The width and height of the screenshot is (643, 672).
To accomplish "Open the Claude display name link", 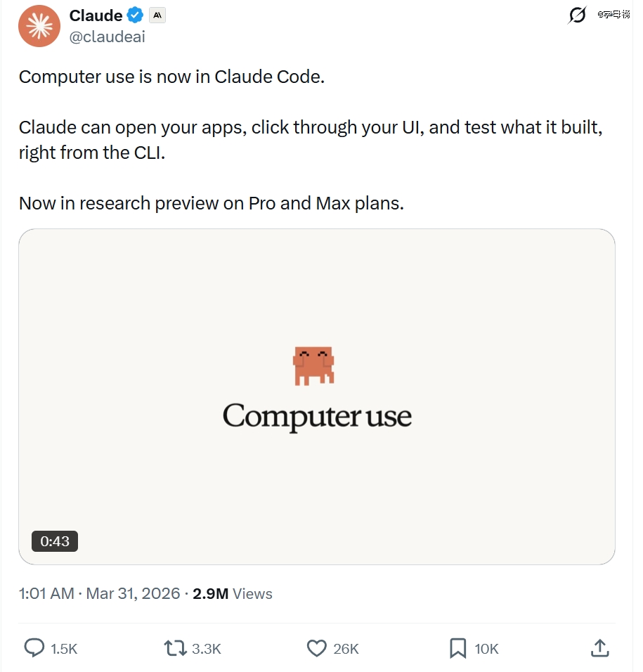I will point(96,15).
